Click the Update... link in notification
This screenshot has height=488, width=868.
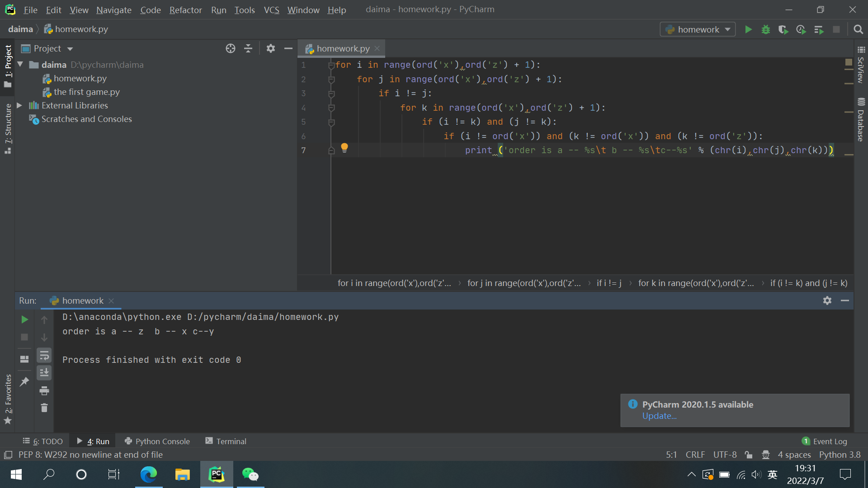[659, 416]
